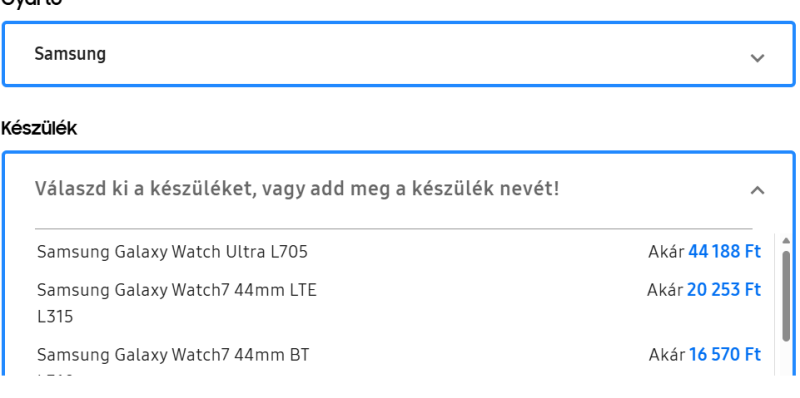Viewport: 800px width, 398px height.
Task: Click the device list scrollbar thumb
Action: (x=786, y=296)
